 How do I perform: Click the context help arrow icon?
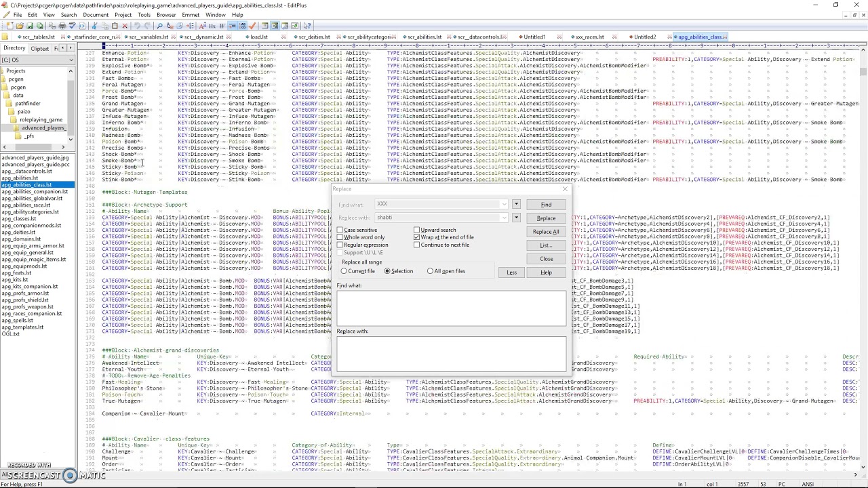(307, 26)
